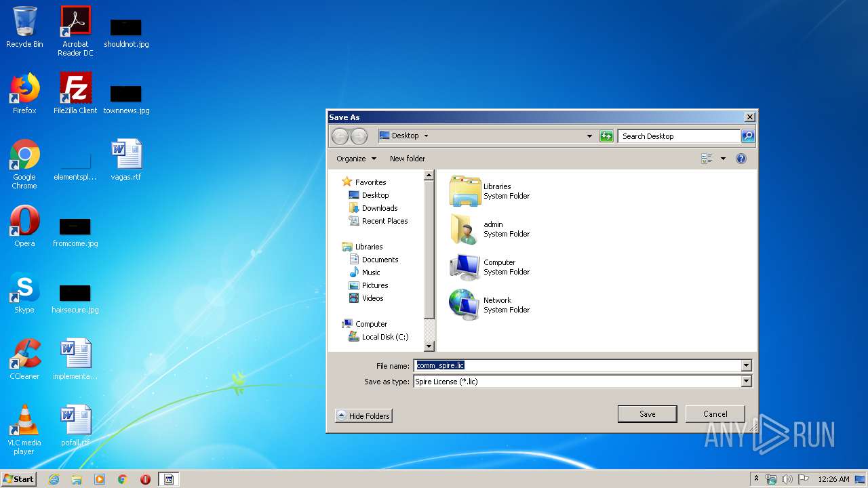
Task: Close the Save As dialog
Action: click(749, 117)
